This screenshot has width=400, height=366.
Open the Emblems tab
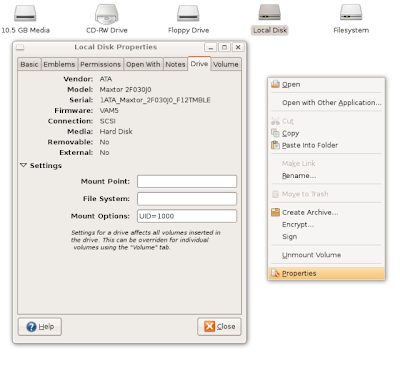click(x=59, y=64)
